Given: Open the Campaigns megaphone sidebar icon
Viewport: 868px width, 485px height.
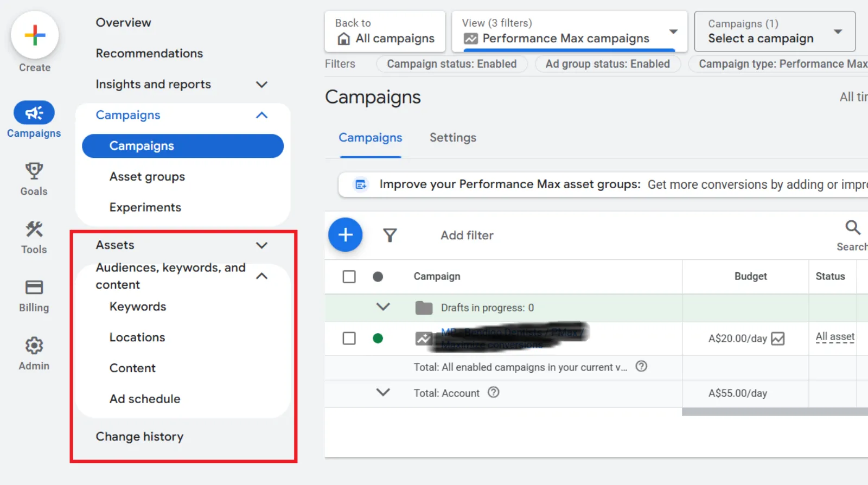Looking at the screenshot, I should click(x=34, y=113).
